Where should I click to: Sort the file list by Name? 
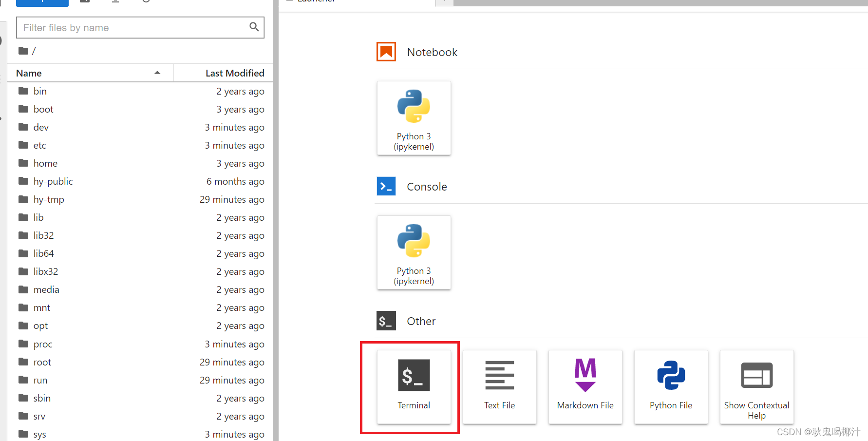(x=90, y=73)
